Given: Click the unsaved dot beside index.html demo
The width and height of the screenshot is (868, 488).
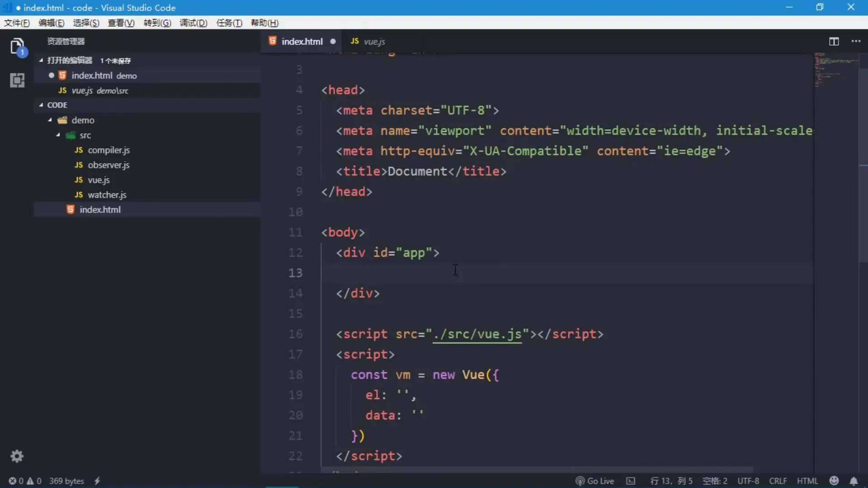Looking at the screenshot, I should 52,75.
